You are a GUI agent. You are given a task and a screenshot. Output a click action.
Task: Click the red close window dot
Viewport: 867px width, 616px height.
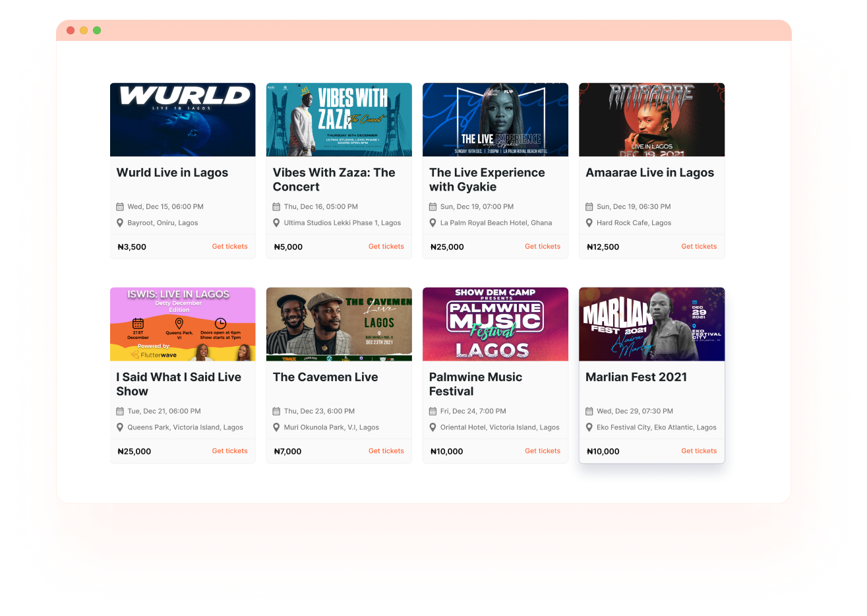click(71, 30)
